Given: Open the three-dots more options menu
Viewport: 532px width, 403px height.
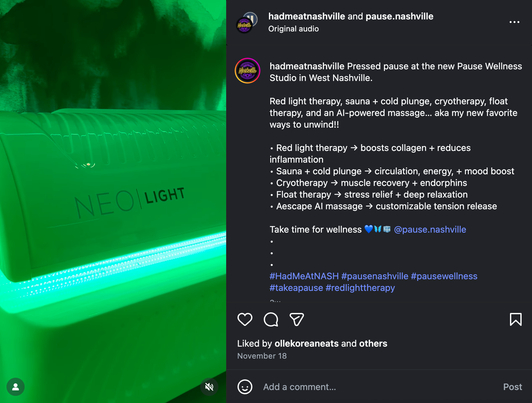Looking at the screenshot, I should (x=515, y=22).
